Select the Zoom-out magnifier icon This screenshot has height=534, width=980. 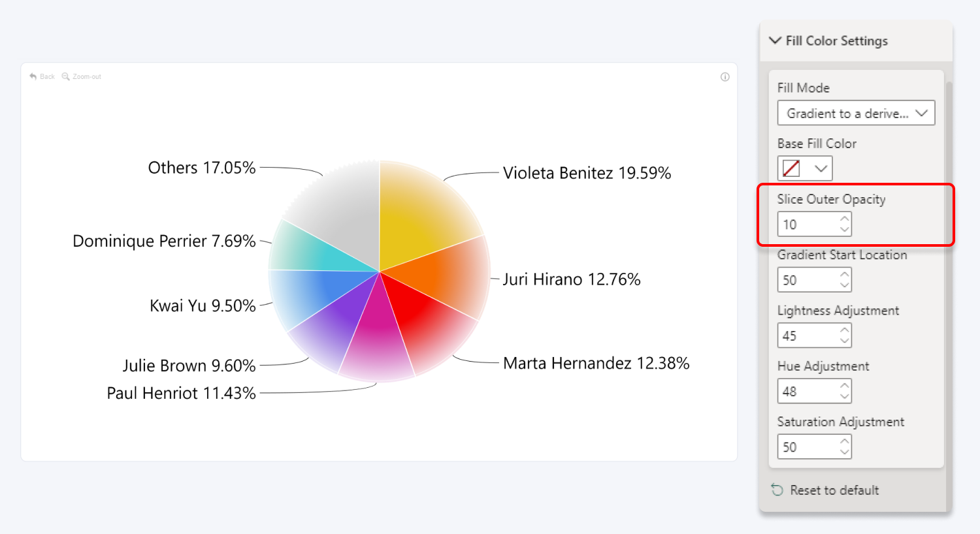click(65, 76)
